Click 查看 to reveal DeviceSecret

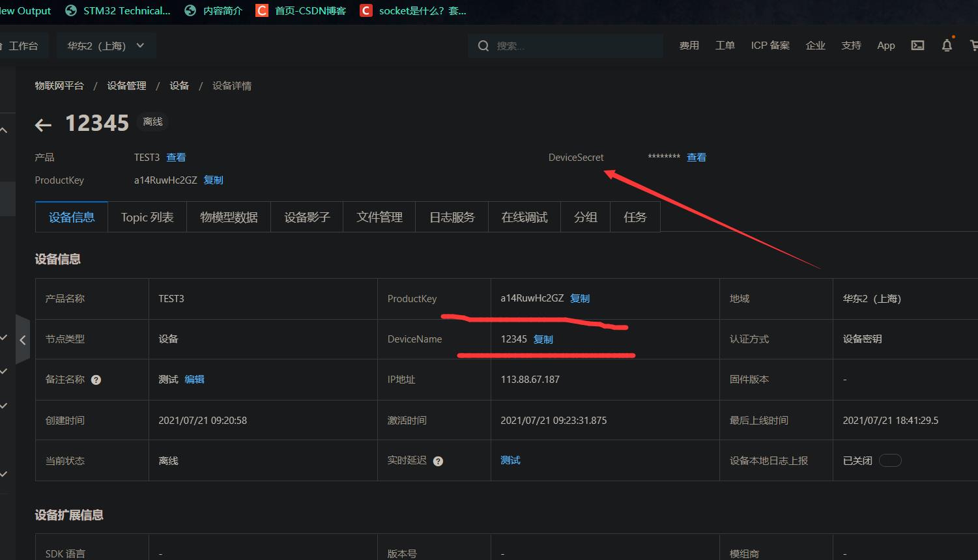(697, 158)
